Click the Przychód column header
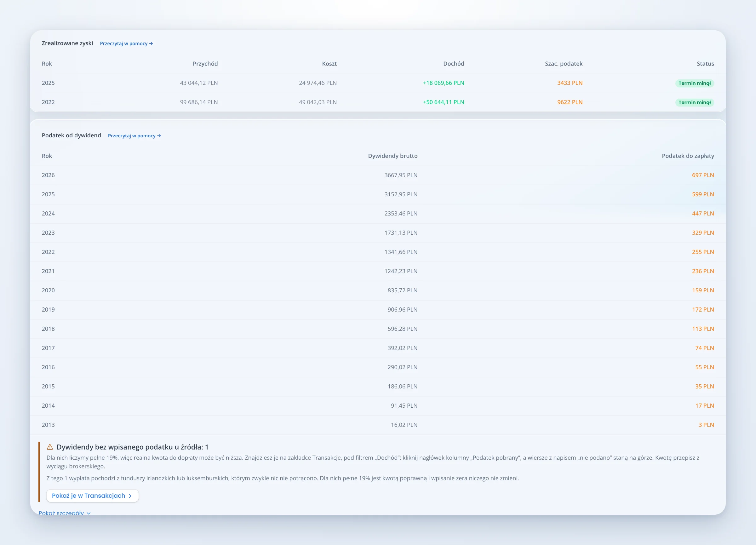This screenshot has height=545, width=756. tap(205, 64)
